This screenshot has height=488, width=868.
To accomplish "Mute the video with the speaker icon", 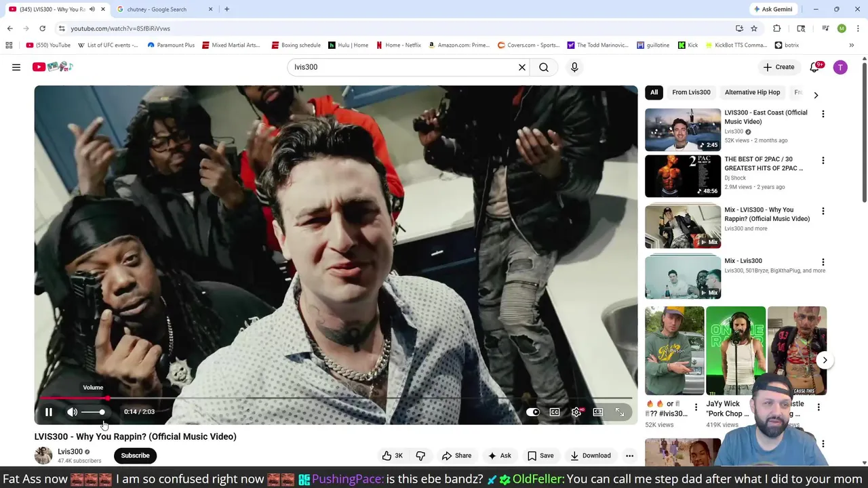I will [72, 412].
